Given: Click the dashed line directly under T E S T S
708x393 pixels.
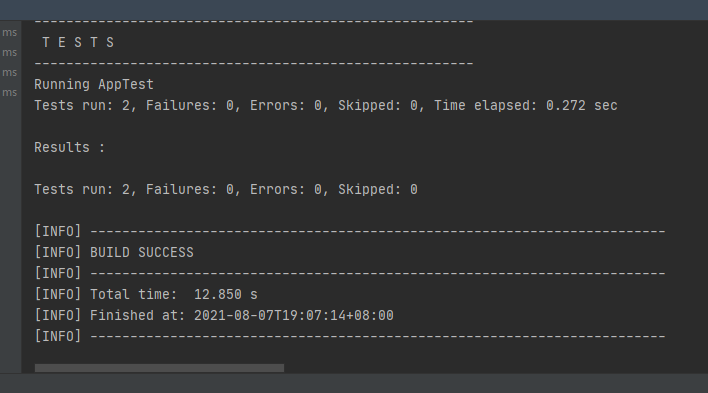Looking at the screenshot, I should 254,64.
